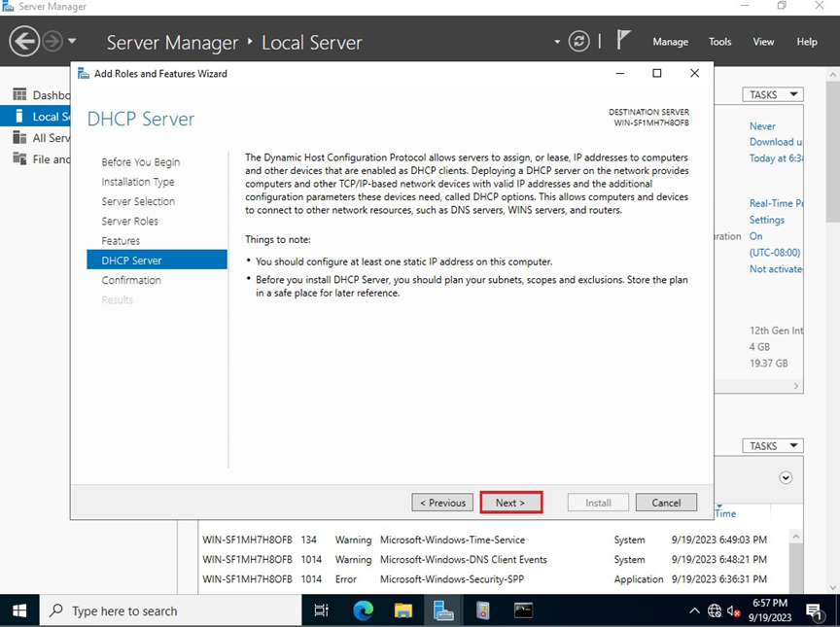The image size is (840, 627).
Task: Open the Manage menu
Action: (x=670, y=42)
